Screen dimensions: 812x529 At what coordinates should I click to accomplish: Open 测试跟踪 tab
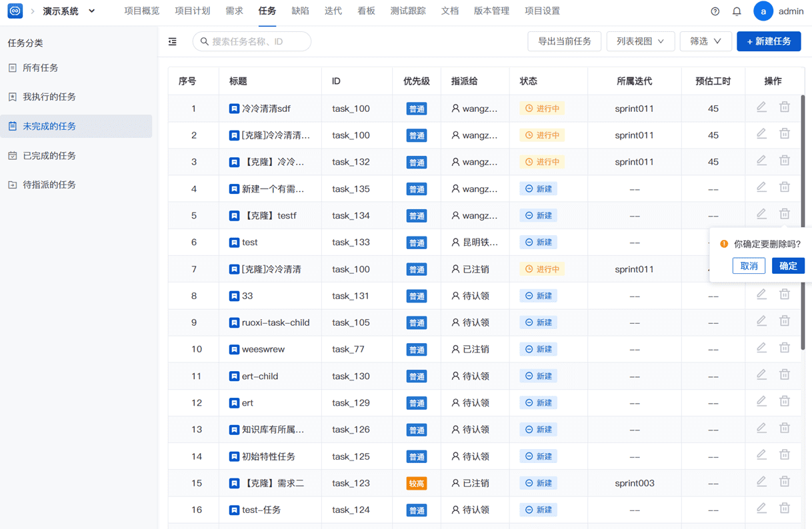click(408, 11)
